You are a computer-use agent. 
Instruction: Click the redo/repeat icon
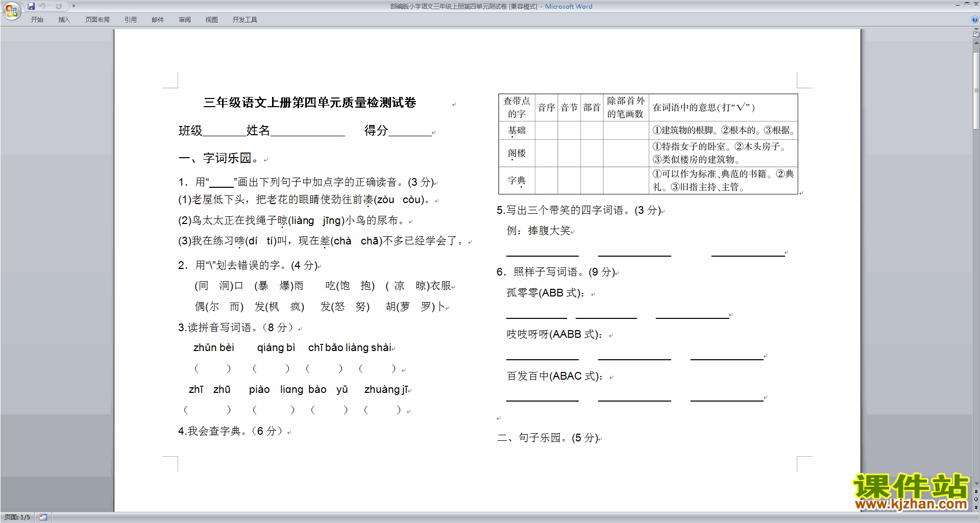click(59, 6)
